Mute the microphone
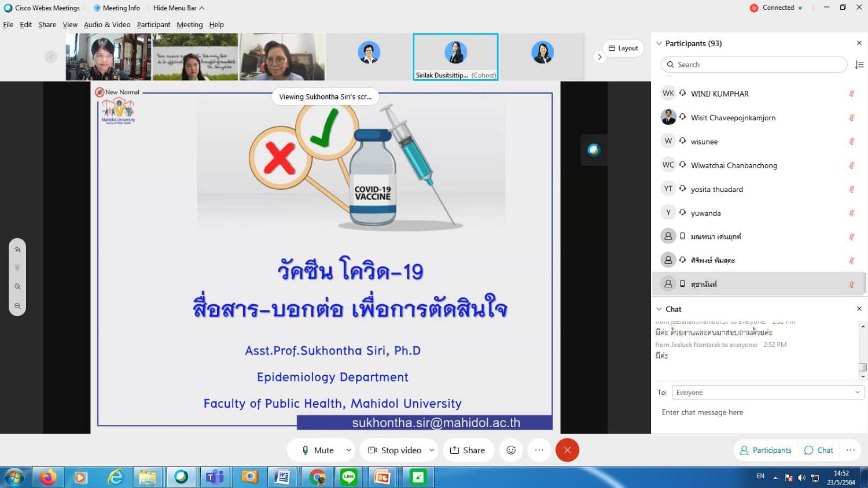The height and width of the screenshot is (488, 868). [x=318, y=450]
